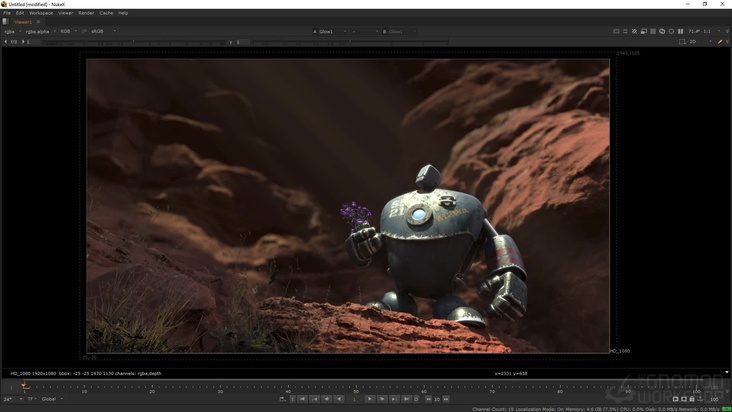The height and width of the screenshot is (412, 732).
Task: Step back one frame
Action: point(327,399)
